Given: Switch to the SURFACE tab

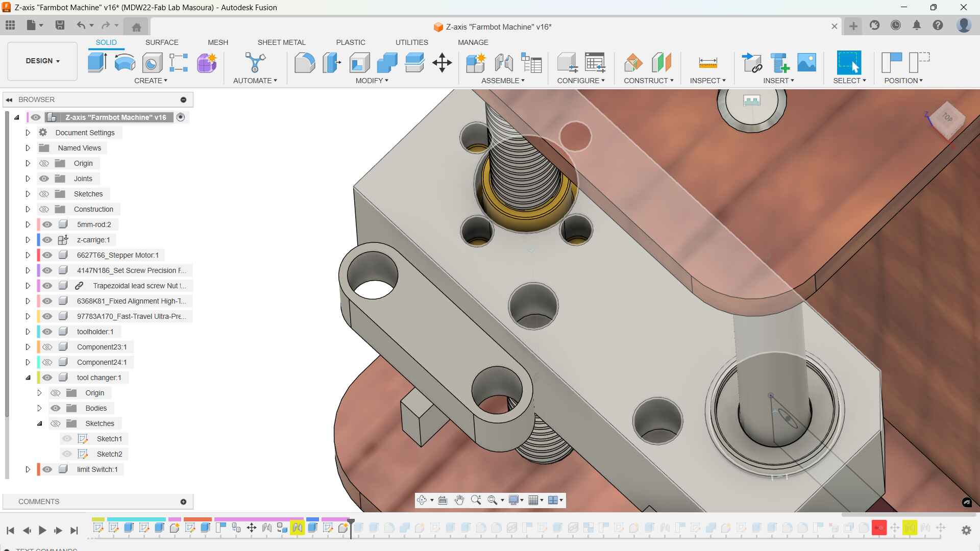Looking at the screenshot, I should [x=162, y=42].
